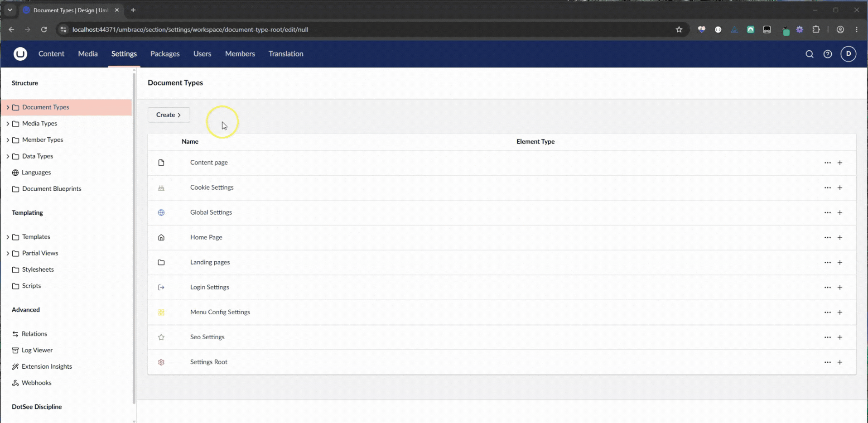
Task: Go to the Media section
Action: pyautogui.click(x=88, y=54)
